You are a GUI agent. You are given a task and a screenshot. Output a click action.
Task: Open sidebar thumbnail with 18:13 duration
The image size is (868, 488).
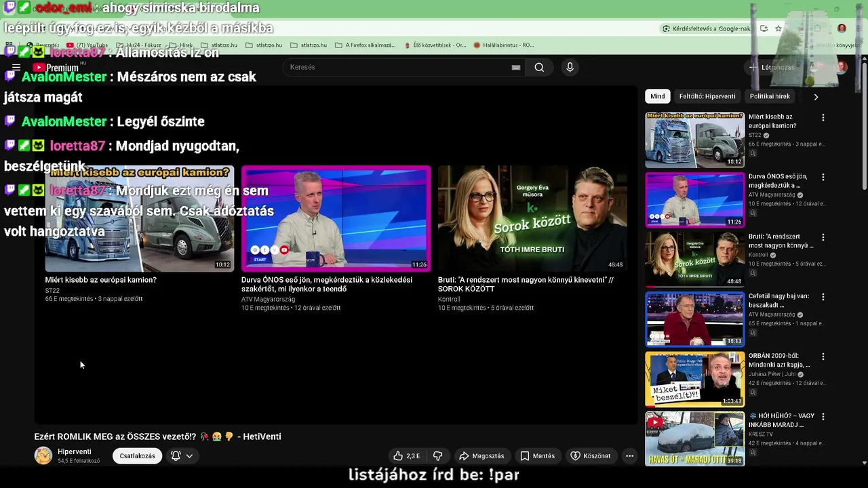pyautogui.click(x=694, y=319)
